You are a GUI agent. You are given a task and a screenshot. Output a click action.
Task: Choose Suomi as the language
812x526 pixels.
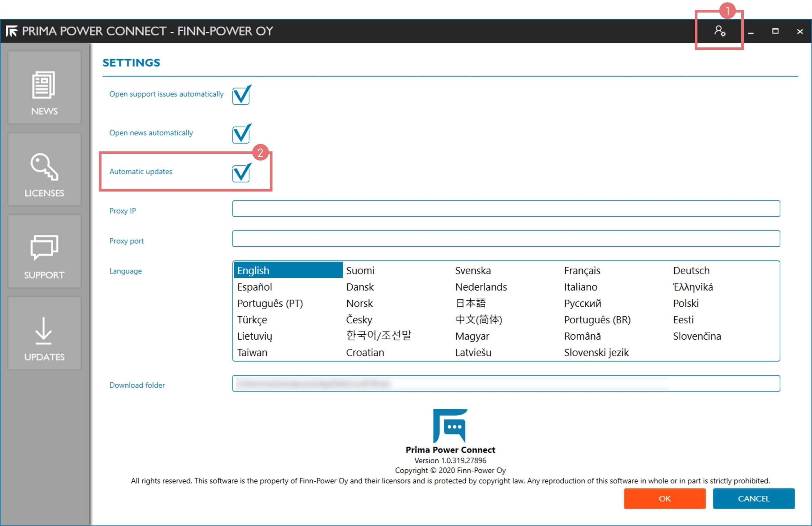pos(360,271)
